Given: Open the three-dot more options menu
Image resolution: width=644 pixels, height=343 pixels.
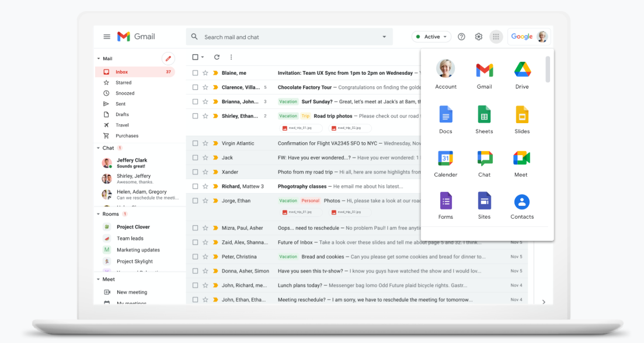Looking at the screenshot, I should tap(232, 58).
